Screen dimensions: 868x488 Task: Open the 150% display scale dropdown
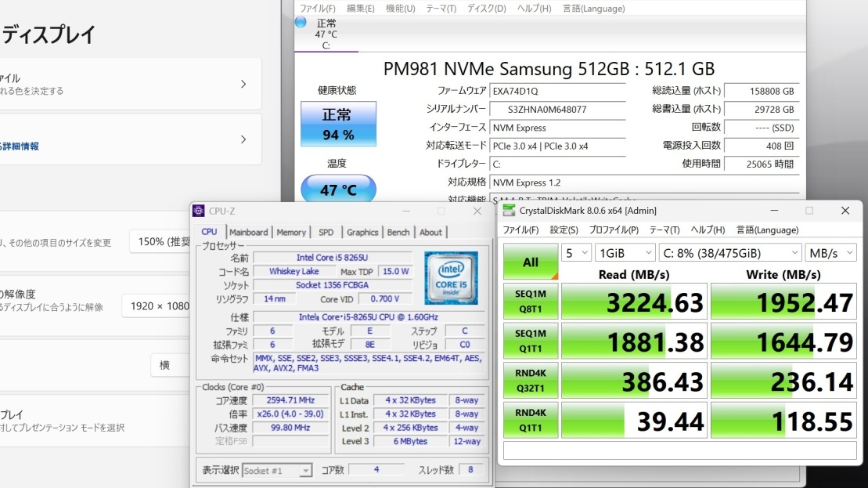[160, 241]
